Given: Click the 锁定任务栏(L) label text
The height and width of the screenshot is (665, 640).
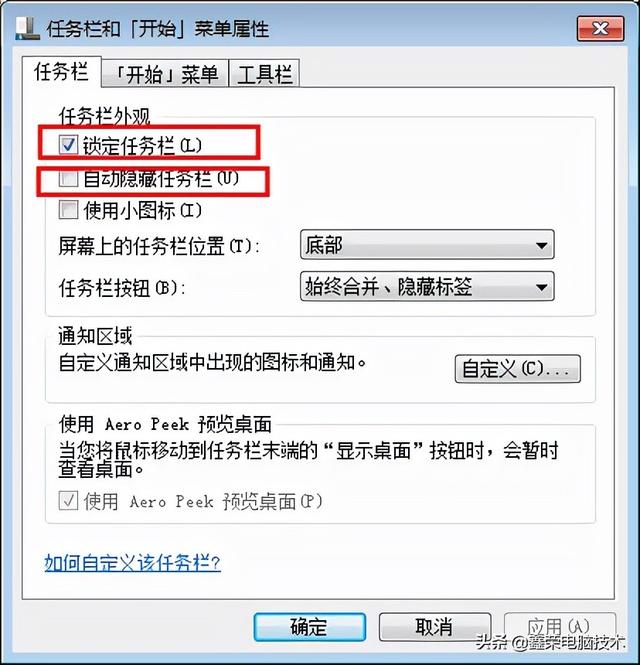Looking at the screenshot, I should point(142,145).
